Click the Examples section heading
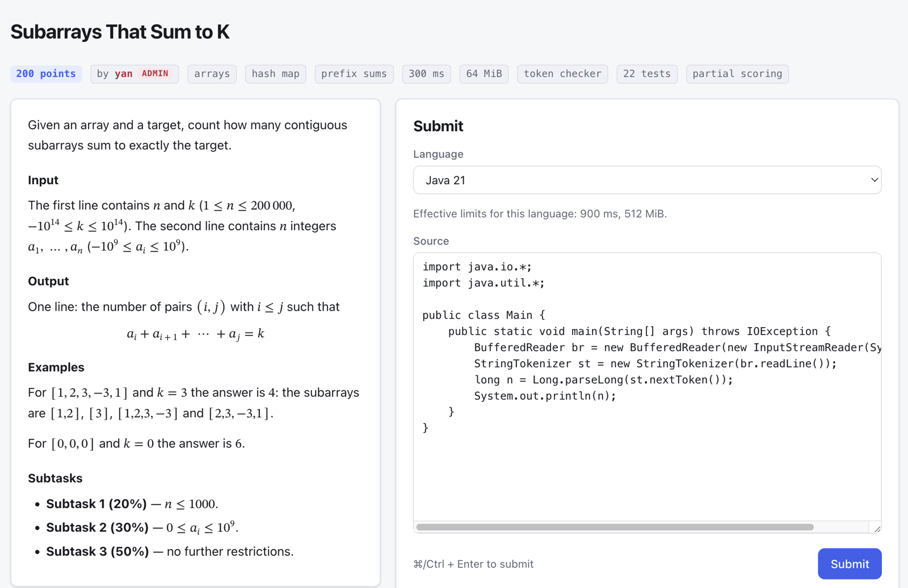This screenshot has width=908, height=588. click(56, 367)
